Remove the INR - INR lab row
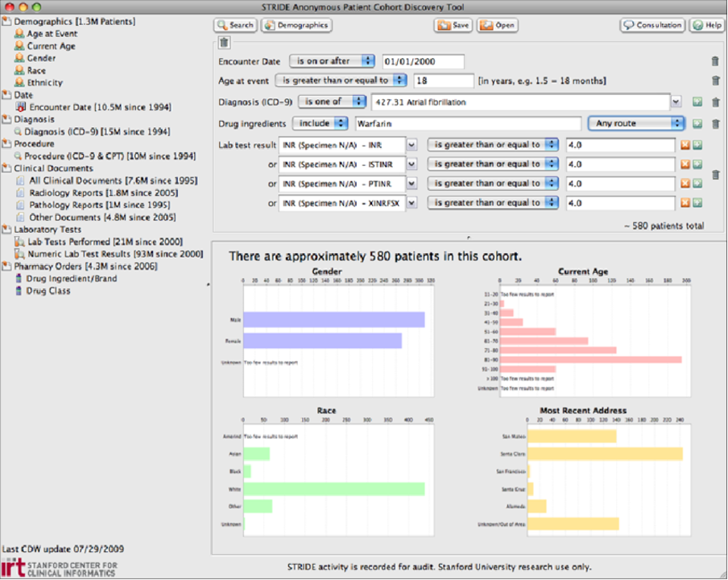 (685, 145)
